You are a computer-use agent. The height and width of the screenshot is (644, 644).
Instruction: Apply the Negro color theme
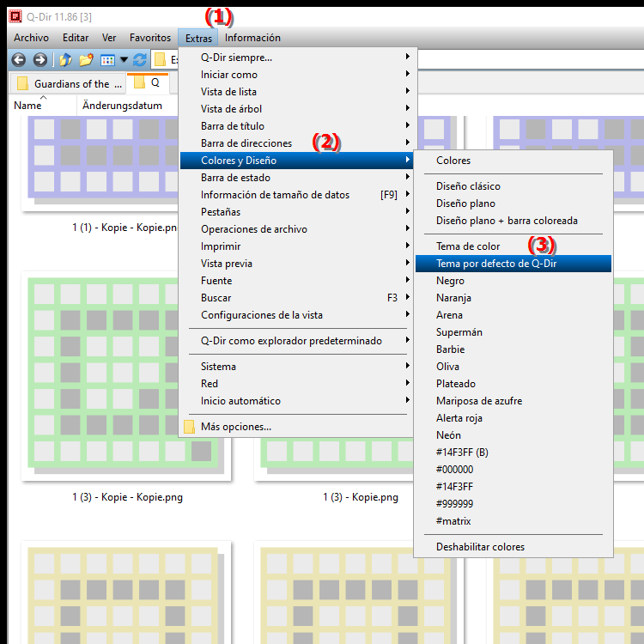click(513, 281)
